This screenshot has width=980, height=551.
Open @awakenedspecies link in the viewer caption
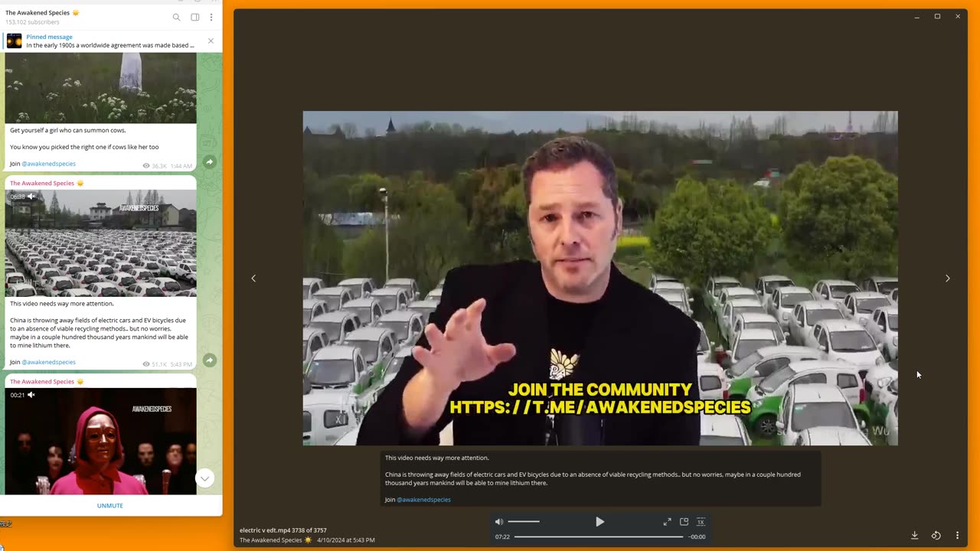coord(423,500)
